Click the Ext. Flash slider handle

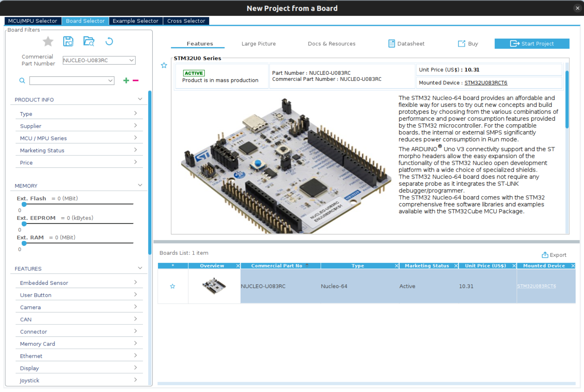[24, 204]
